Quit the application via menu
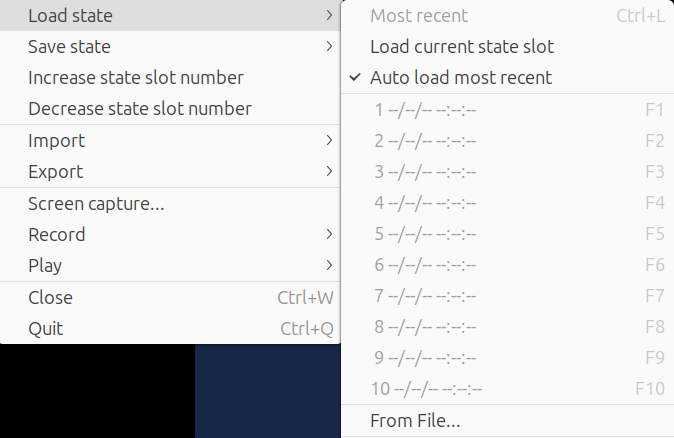Viewport: 674px width, 438px height. point(170,328)
